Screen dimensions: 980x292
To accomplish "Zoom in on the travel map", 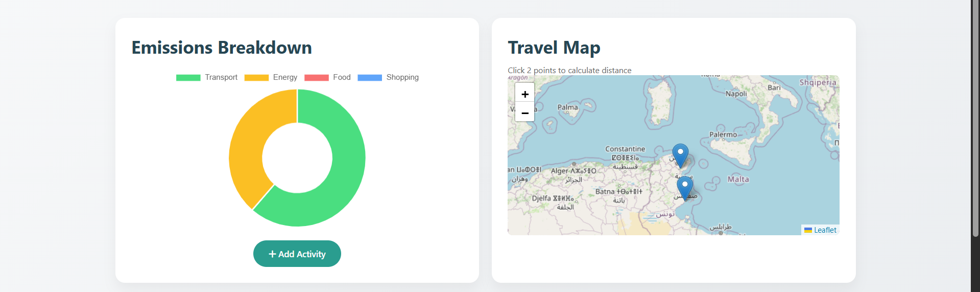I will (x=524, y=94).
